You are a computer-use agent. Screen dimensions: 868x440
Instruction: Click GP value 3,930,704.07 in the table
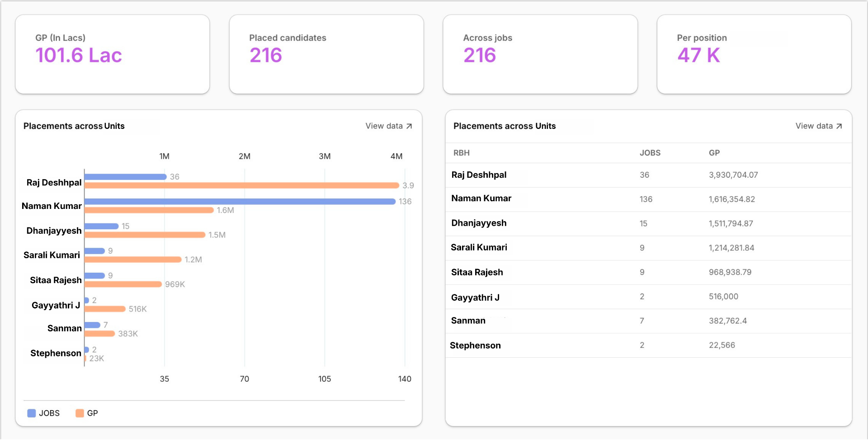(733, 175)
